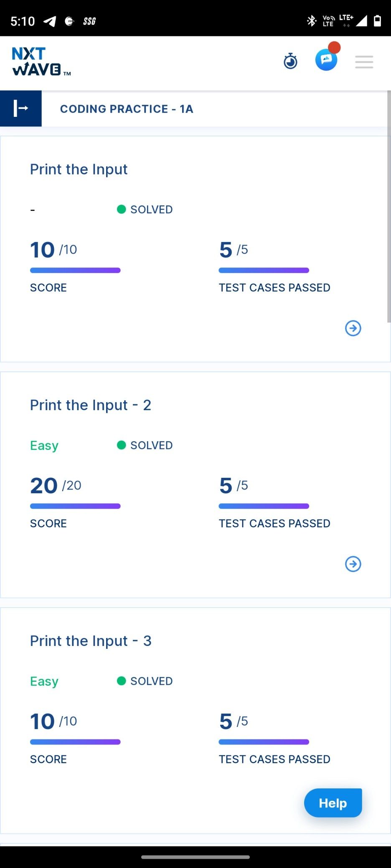This screenshot has width=391, height=868.
Task: Select the Print the Input title
Action: [79, 169]
